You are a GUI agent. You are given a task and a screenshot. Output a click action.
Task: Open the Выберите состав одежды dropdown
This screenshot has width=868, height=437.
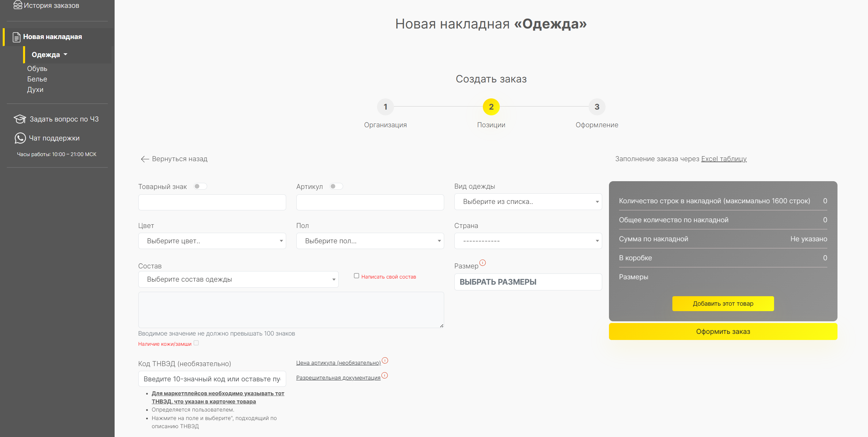point(238,279)
